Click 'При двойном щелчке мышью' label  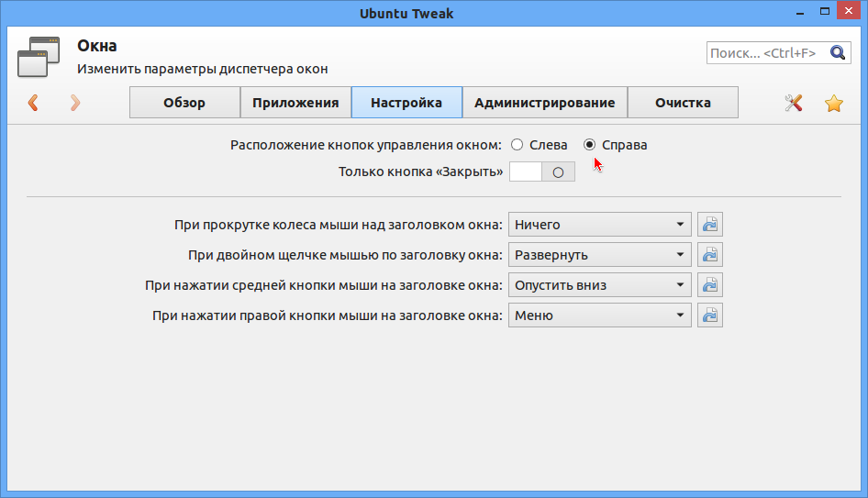click(x=345, y=255)
